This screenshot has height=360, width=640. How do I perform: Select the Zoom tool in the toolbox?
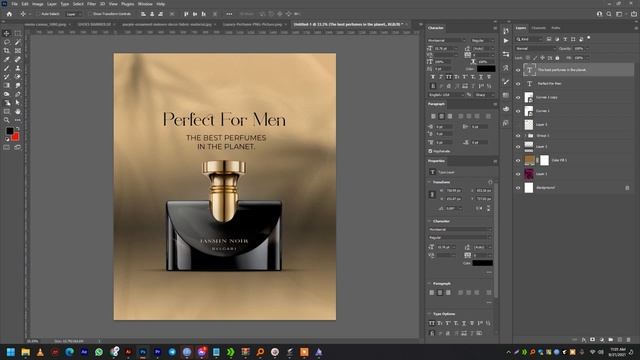pos(7,120)
